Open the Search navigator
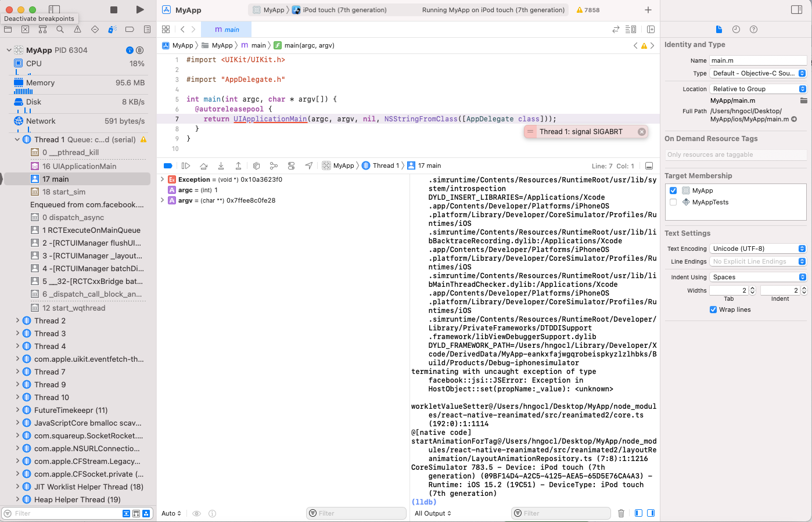The width and height of the screenshot is (812, 522). (60, 29)
